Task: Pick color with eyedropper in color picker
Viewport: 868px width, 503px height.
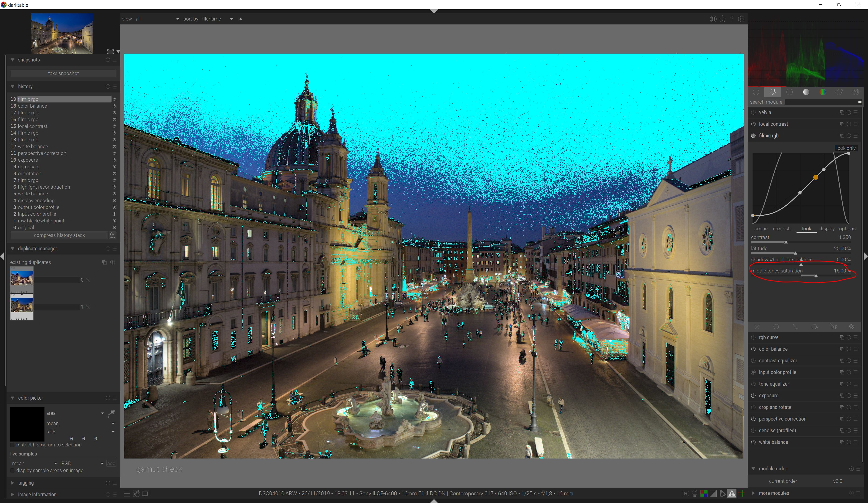Action: tap(111, 413)
